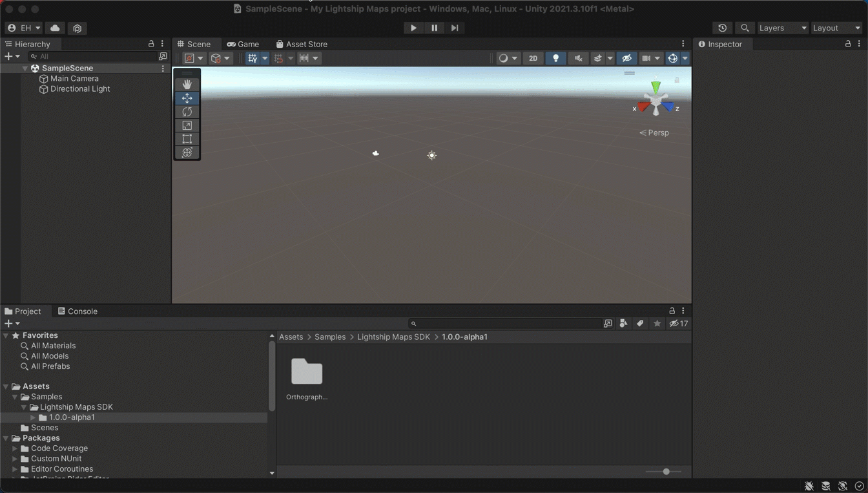Toggle scene effects rendering
Screen dimensions: 868x493
click(x=598, y=58)
